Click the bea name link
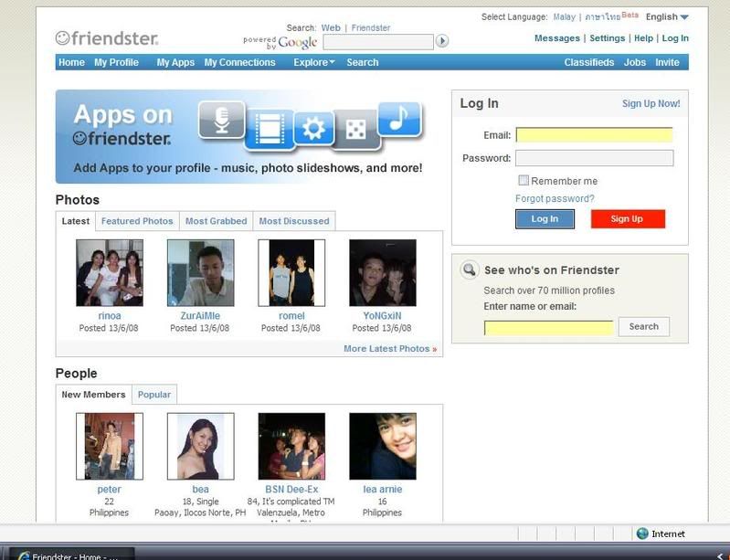 click(200, 490)
